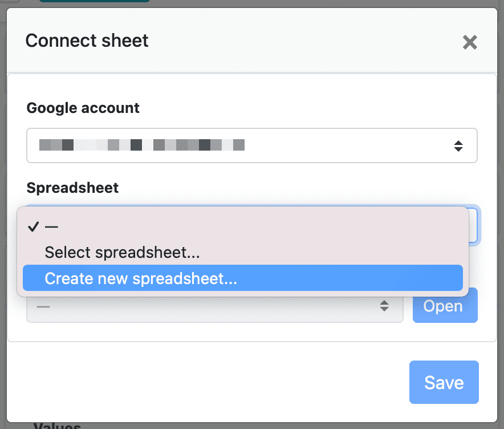Pick "Create new spreadsheet..." option
This screenshot has width=504, height=429.
tap(141, 278)
